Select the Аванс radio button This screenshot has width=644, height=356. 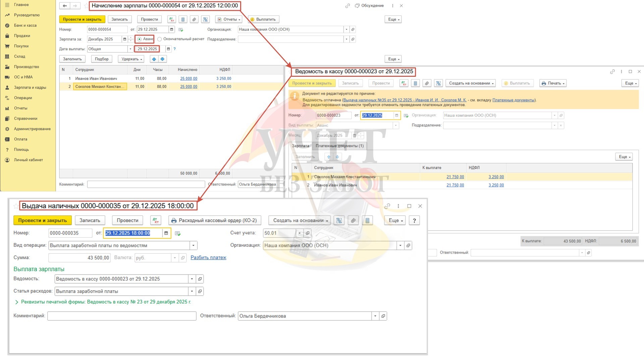(140, 39)
